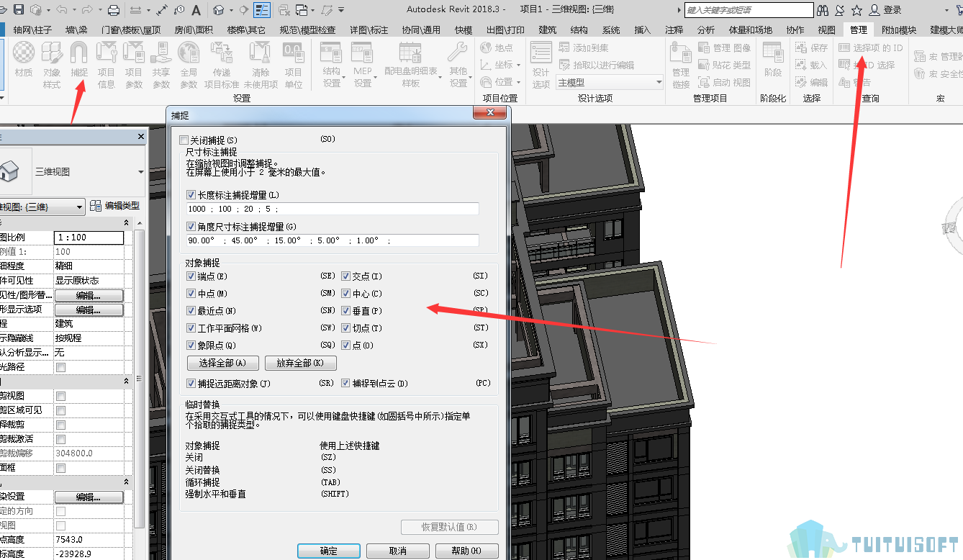
Task: Click the keyword search box in title bar
Action: (749, 10)
